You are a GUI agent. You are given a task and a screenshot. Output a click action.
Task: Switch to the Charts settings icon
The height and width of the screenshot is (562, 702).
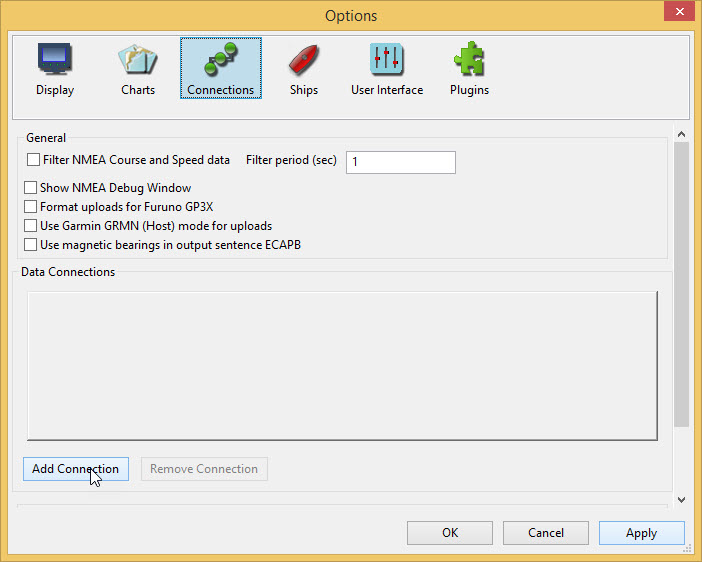coord(138,69)
